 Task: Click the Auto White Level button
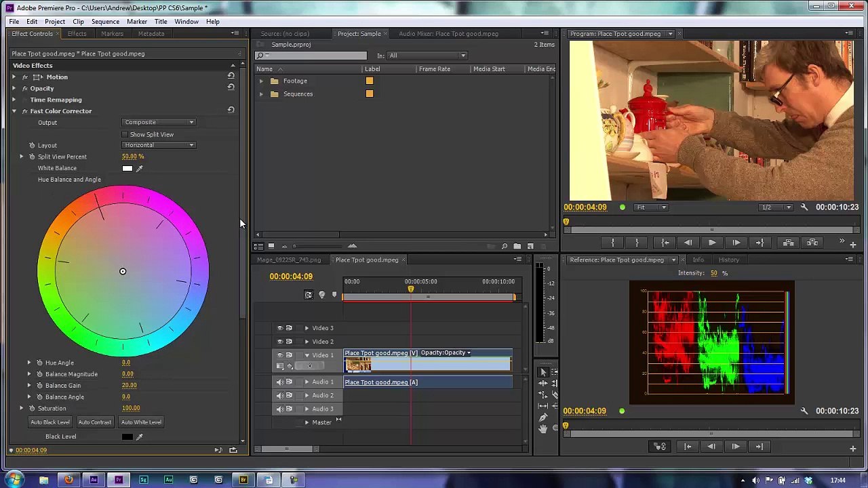tap(141, 422)
